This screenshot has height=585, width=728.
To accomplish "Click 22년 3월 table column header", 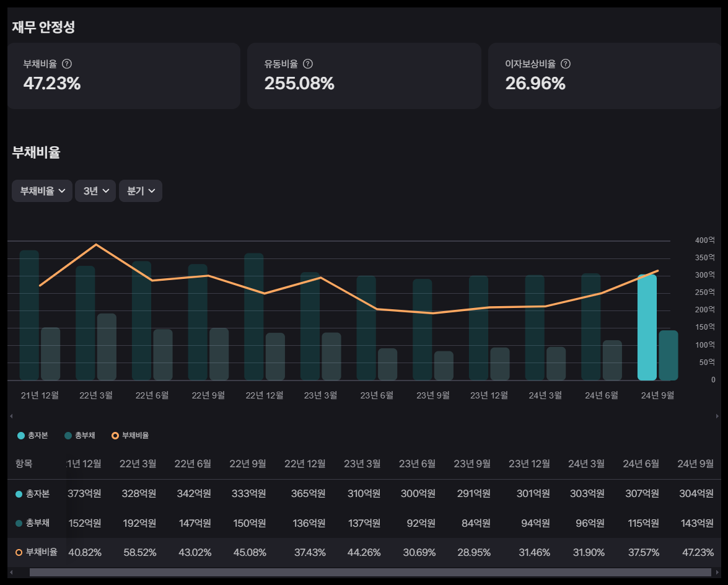I will [x=138, y=464].
